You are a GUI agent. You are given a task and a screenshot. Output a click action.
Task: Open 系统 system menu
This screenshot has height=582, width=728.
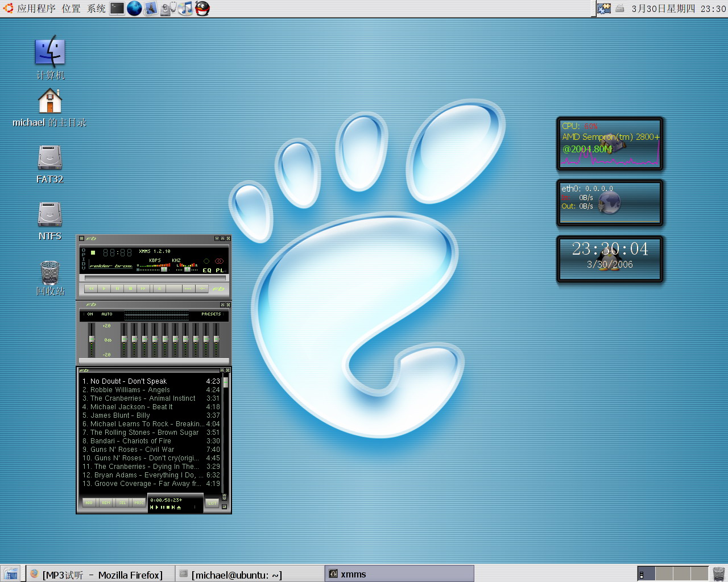96,9
